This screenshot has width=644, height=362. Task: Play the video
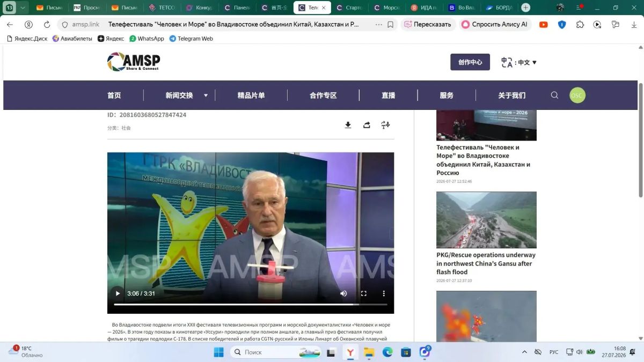click(x=118, y=293)
